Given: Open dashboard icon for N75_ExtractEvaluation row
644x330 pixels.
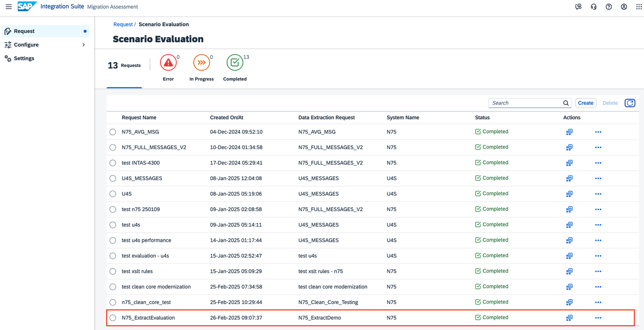Looking at the screenshot, I should click(x=569, y=318).
